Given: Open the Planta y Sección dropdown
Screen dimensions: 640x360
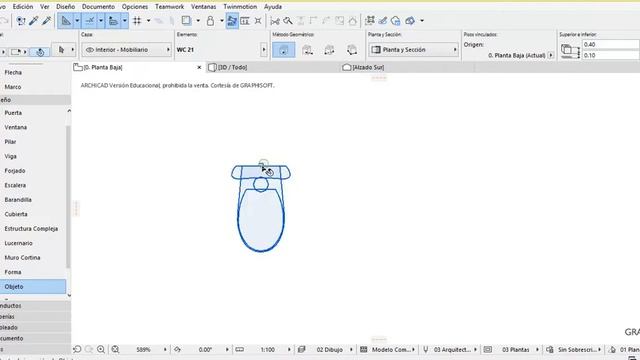Looking at the screenshot, I should tap(413, 50).
